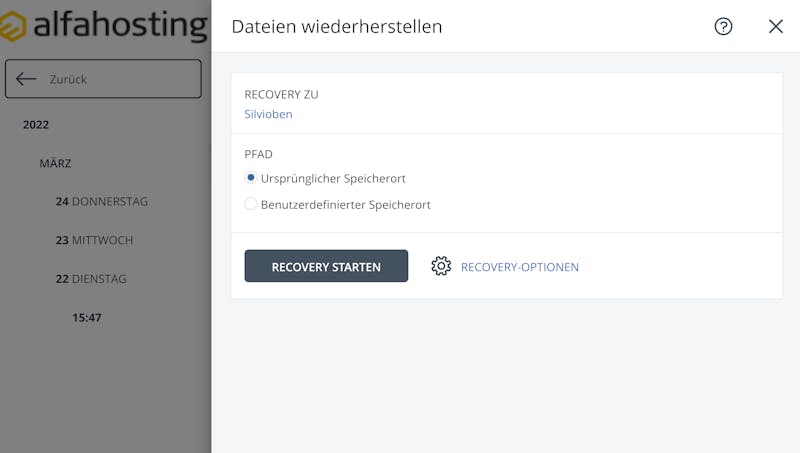Expand the 2022 year entry

[x=36, y=124]
